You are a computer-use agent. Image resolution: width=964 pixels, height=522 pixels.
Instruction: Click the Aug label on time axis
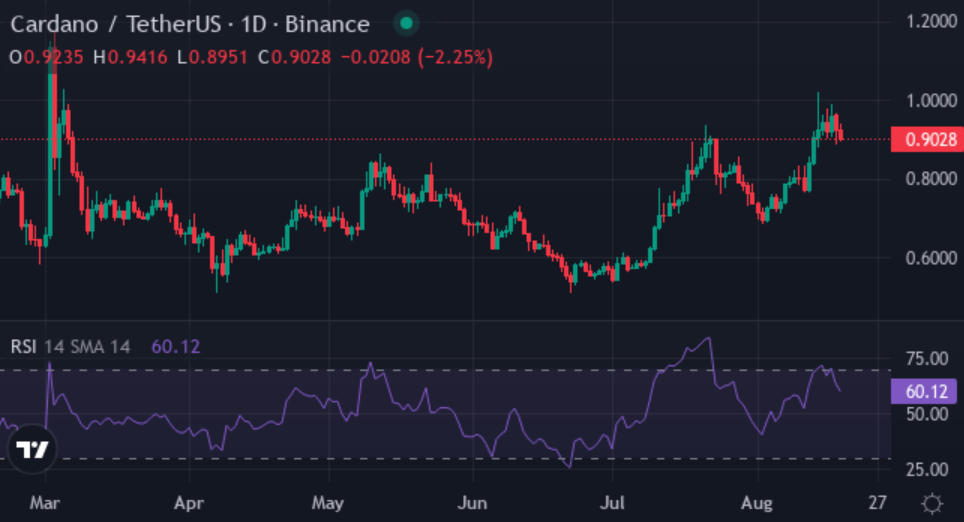tap(757, 503)
